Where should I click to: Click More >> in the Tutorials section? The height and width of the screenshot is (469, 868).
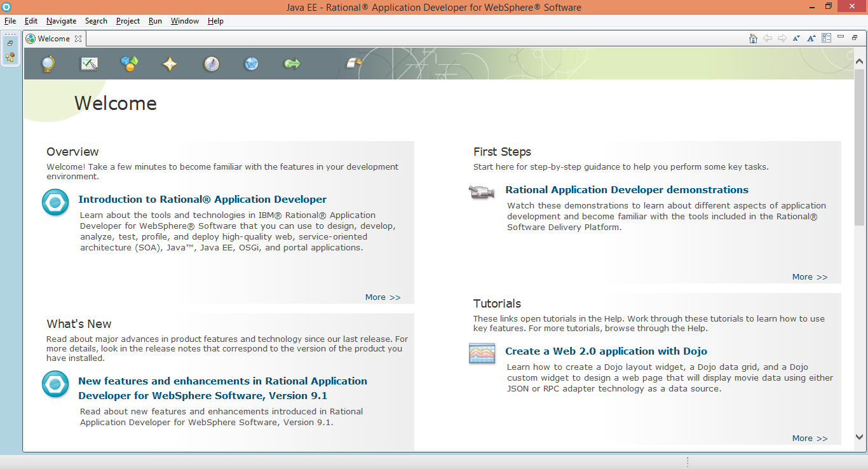pyautogui.click(x=810, y=438)
